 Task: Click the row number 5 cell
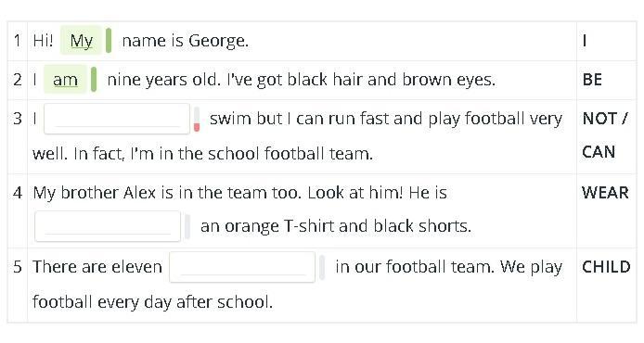[x=18, y=286]
